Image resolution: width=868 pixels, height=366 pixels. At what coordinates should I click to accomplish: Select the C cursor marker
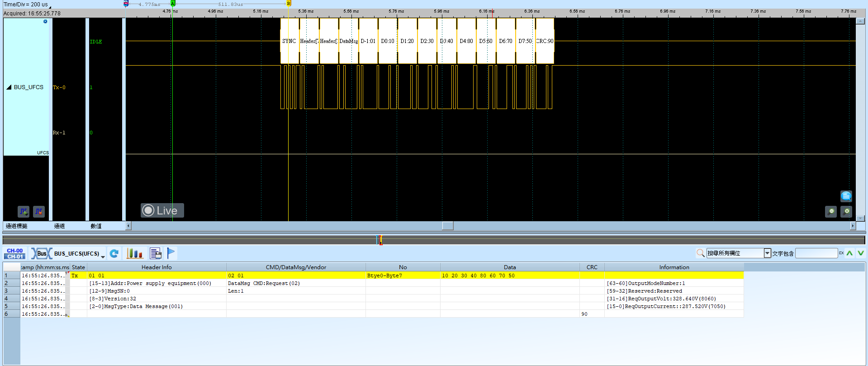tap(126, 4)
